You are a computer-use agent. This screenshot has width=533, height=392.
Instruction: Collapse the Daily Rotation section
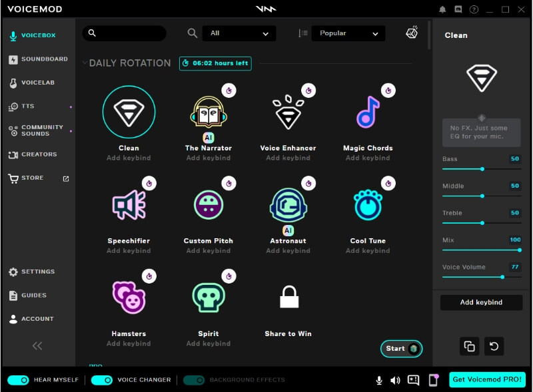(x=85, y=63)
